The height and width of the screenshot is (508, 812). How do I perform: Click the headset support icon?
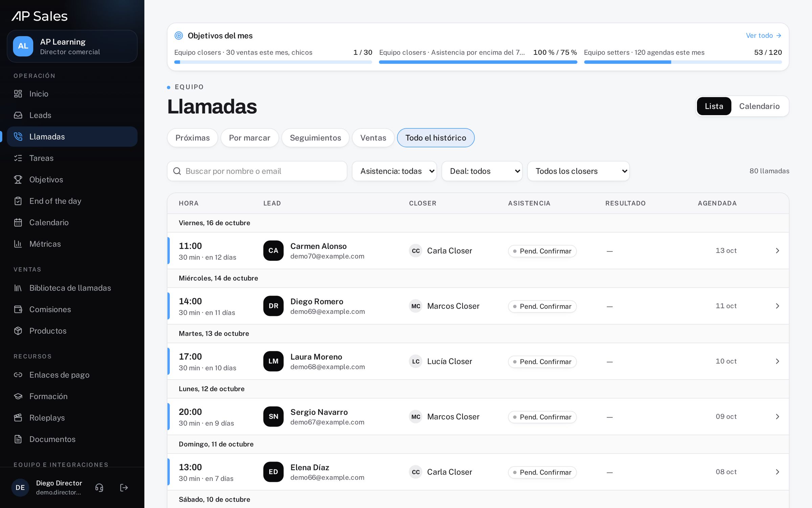pos(99,488)
